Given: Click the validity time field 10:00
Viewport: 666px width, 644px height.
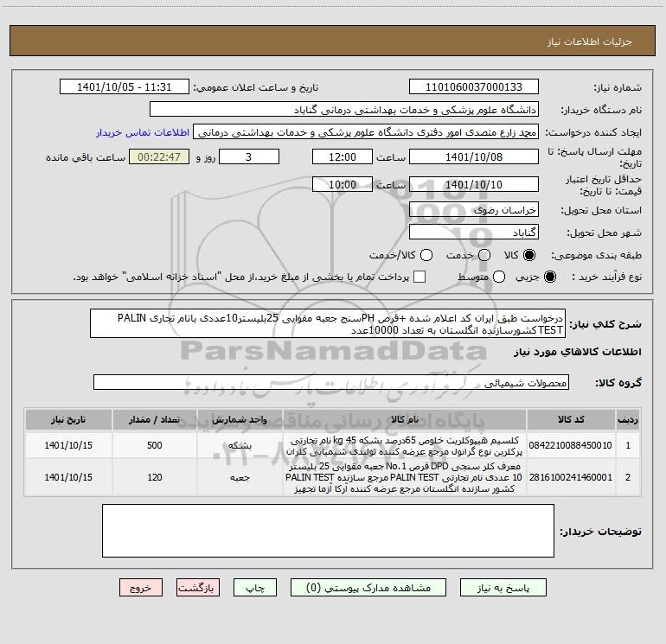Looking at the screenshot, I should (x=343, y=184).
